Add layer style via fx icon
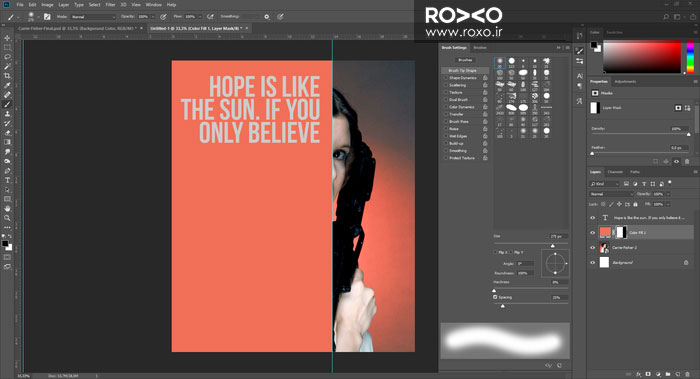This screenshot has width=700, height=379. click(x=638, y=374)
